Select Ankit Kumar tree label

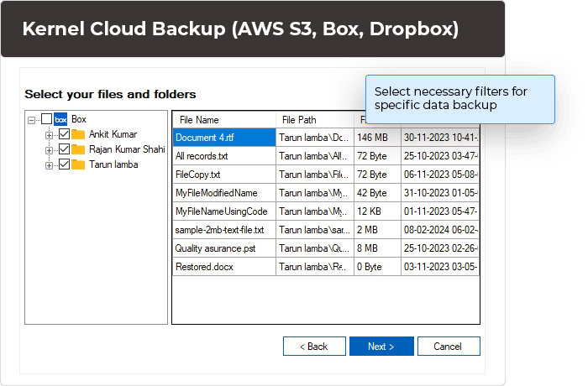pyautogui.click(x=113, y=134)
